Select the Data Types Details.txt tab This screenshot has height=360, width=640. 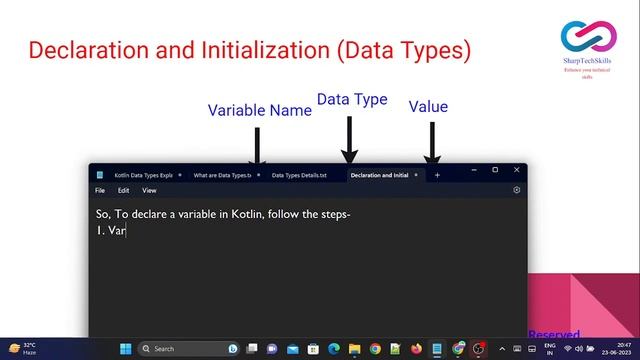(299, 175)
